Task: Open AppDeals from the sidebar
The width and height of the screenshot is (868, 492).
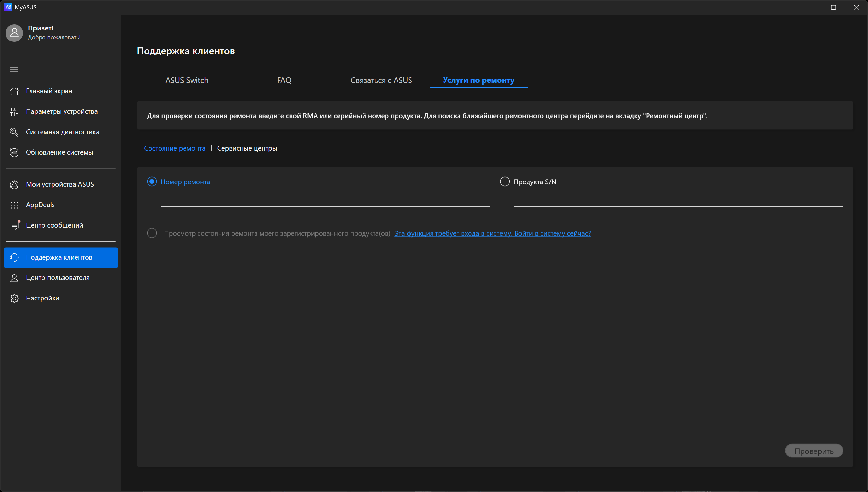Action: click(61, 205)
